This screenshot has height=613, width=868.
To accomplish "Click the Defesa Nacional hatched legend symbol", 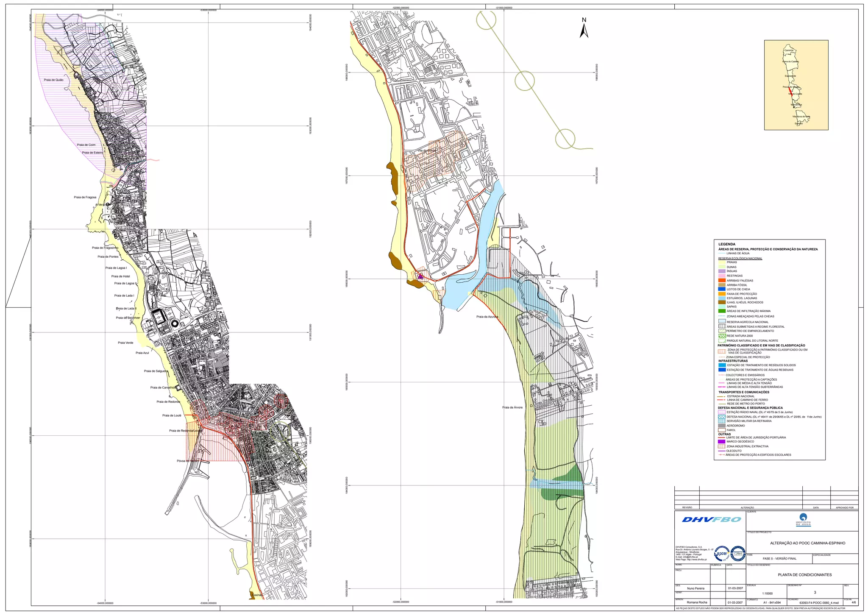I will coord(722,417).
